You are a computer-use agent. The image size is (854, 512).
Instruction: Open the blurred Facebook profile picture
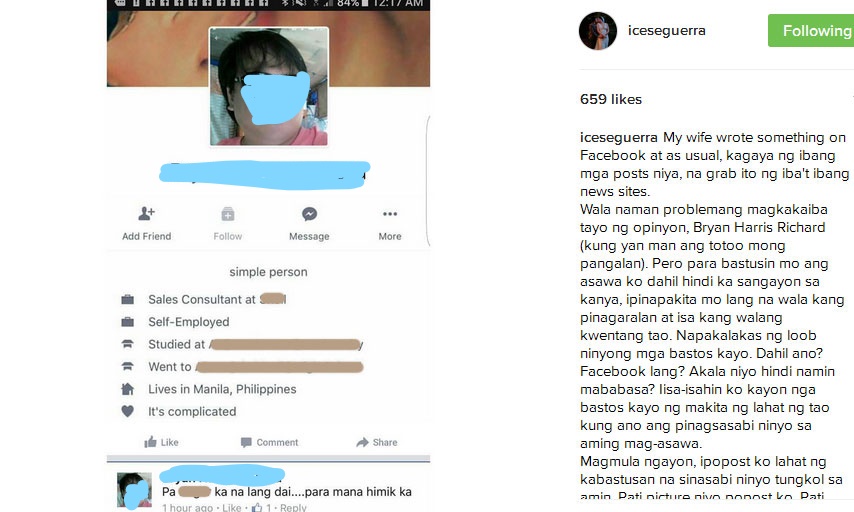click(269, 87)
